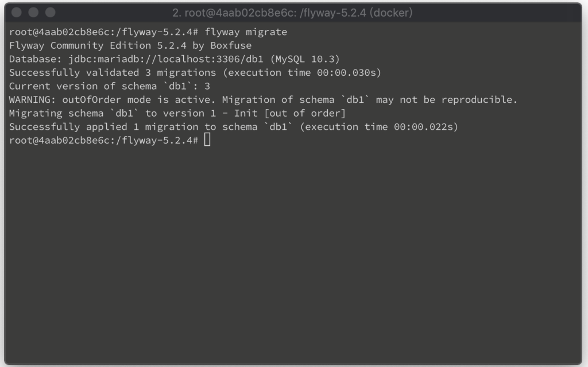Screen dimensions: 588x367
Task: Click the '00:00.030s' execution time
Action: [346, 72]
